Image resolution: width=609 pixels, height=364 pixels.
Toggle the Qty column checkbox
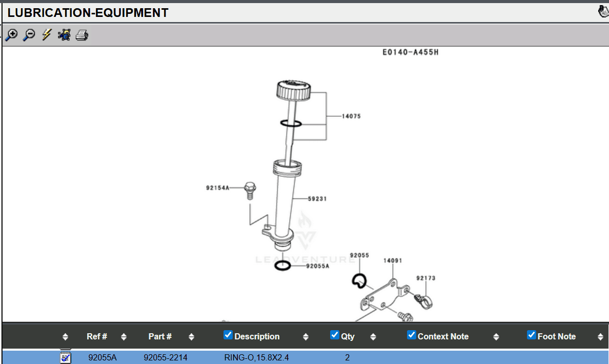tap(335, 335)
